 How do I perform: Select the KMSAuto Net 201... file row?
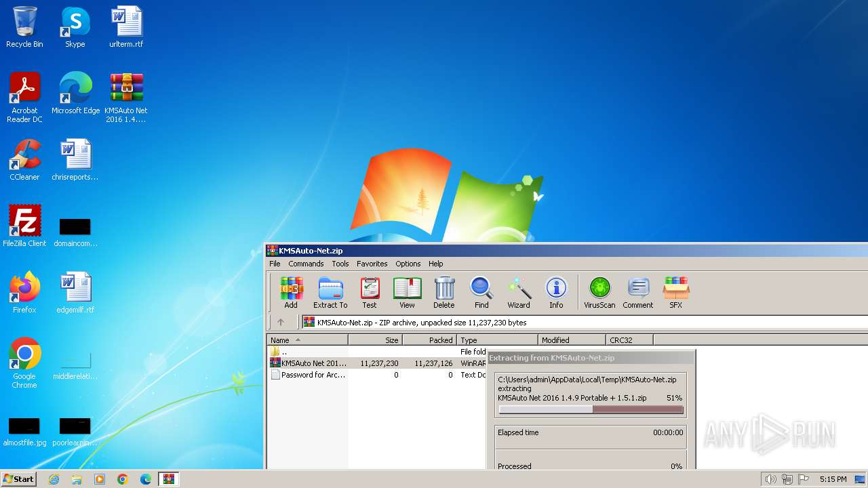click(377, 363)
